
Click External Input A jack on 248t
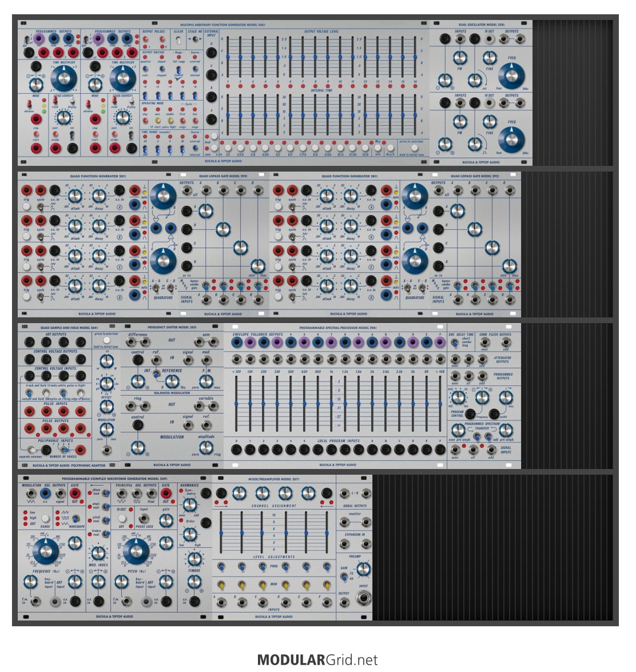coord(211,119)
